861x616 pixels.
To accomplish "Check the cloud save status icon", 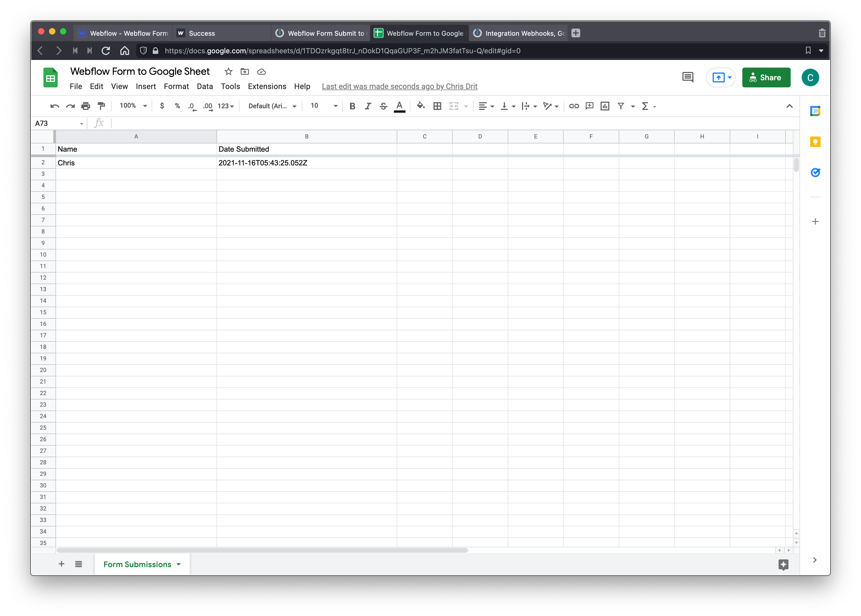I will 261,72.
